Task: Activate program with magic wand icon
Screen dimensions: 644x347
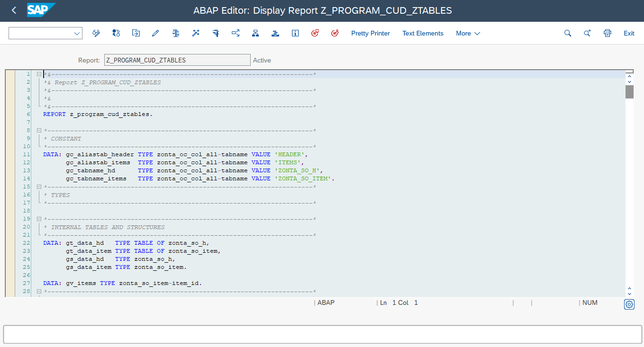Action: click(196, 33)
